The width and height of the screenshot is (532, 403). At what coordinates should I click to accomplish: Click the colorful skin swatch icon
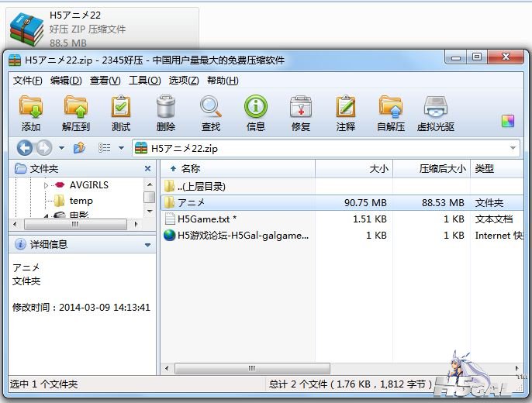(508, 121)
